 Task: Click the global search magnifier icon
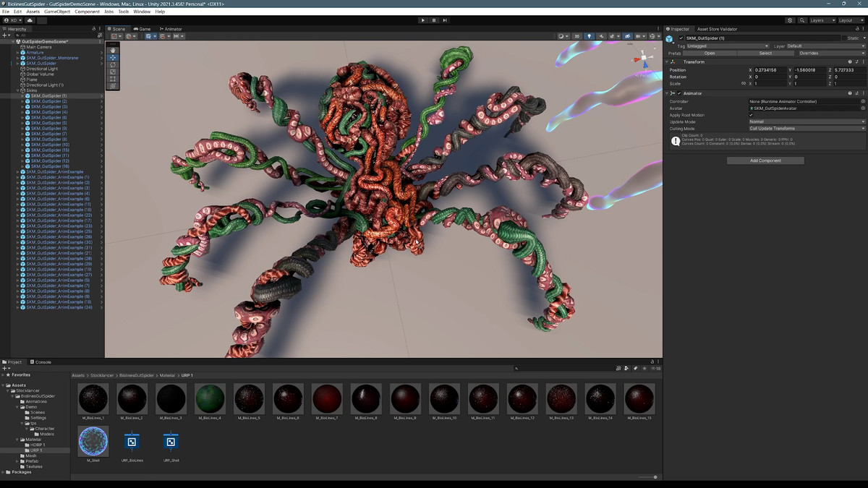pyautogui.click(x=802, y=20)
